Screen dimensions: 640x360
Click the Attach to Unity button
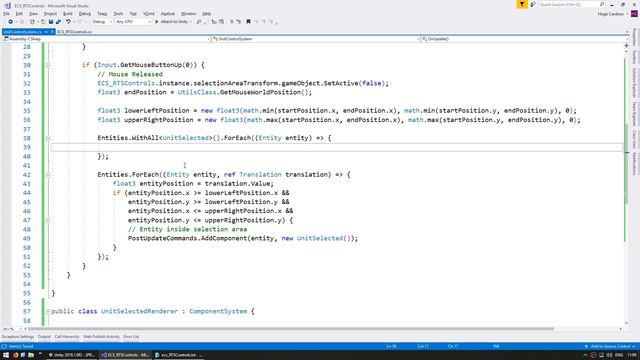pyautogui.click(x=174, y=22)
